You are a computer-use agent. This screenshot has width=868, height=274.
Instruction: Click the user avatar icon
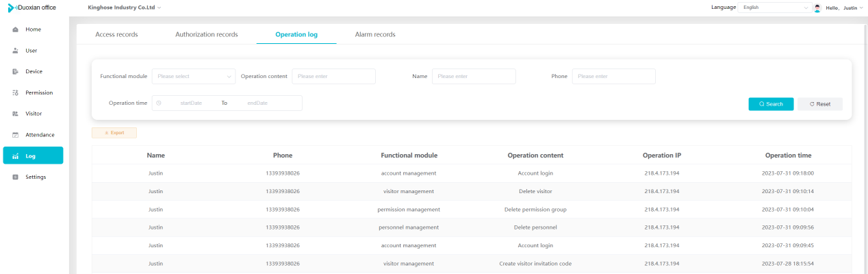coord(817,8)
